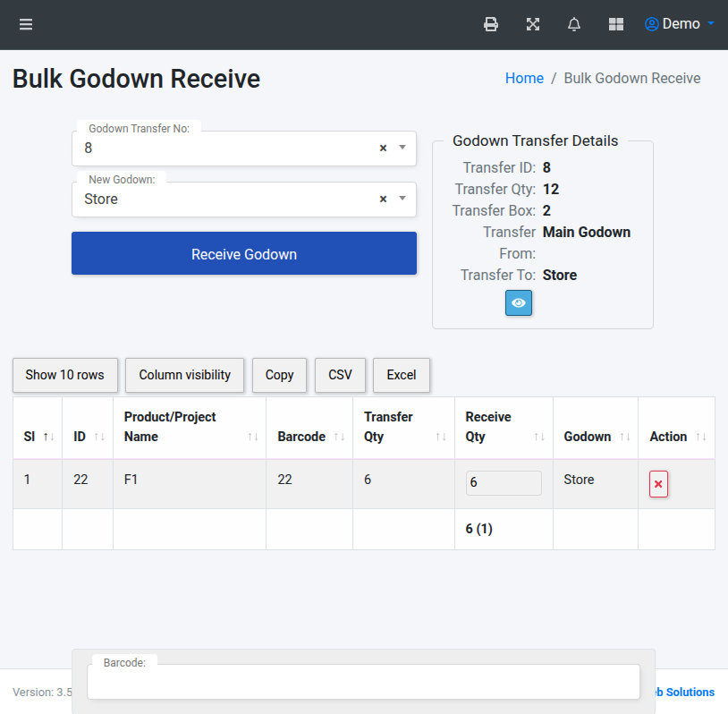Open the notifications bell

(x=573, y=24)
